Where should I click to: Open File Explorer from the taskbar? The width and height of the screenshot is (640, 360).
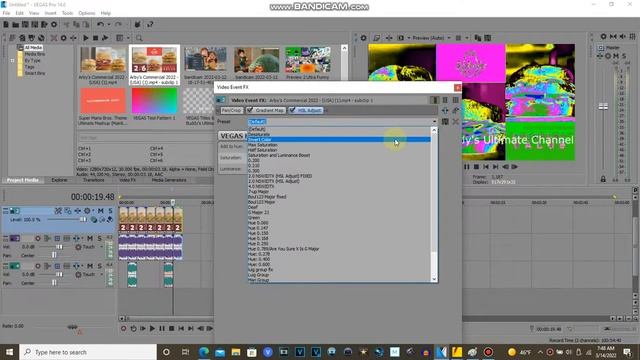pyautogui.click(x=236, y=352)
